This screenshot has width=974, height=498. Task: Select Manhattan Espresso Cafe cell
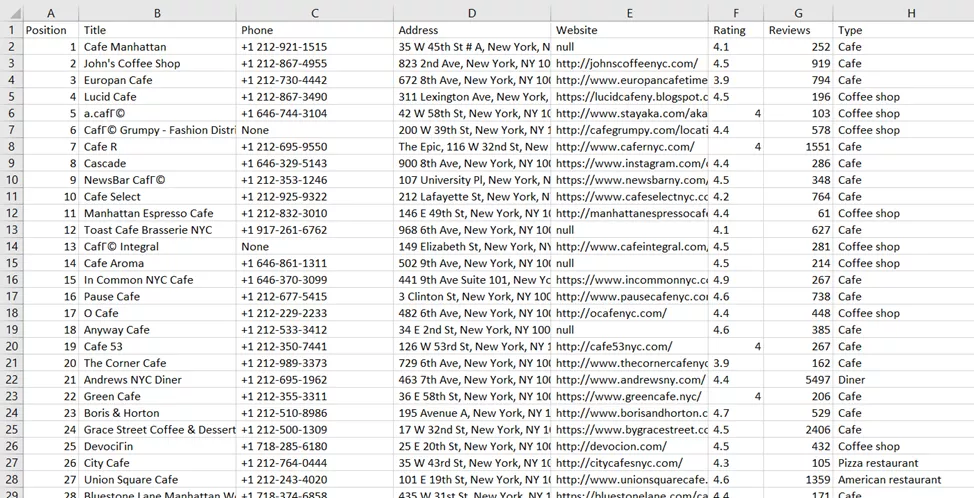[x=157, y=213]
